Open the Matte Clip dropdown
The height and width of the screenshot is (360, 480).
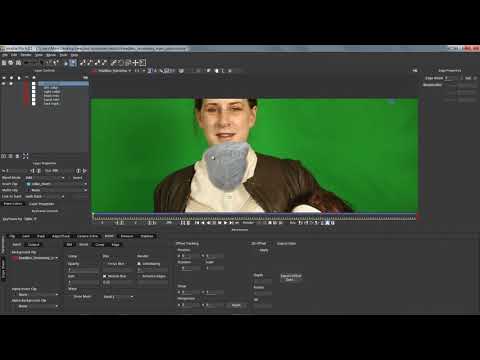[57, 190]
